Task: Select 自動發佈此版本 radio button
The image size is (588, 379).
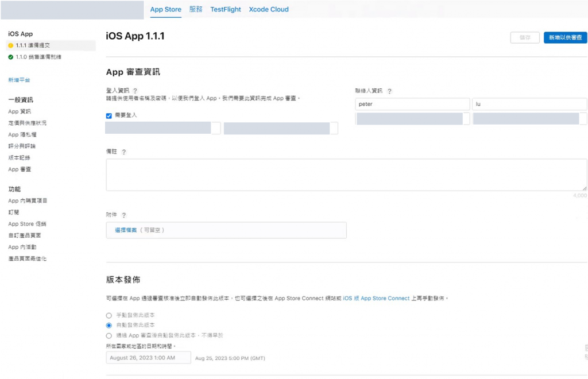Action: (x=109, y=326)
